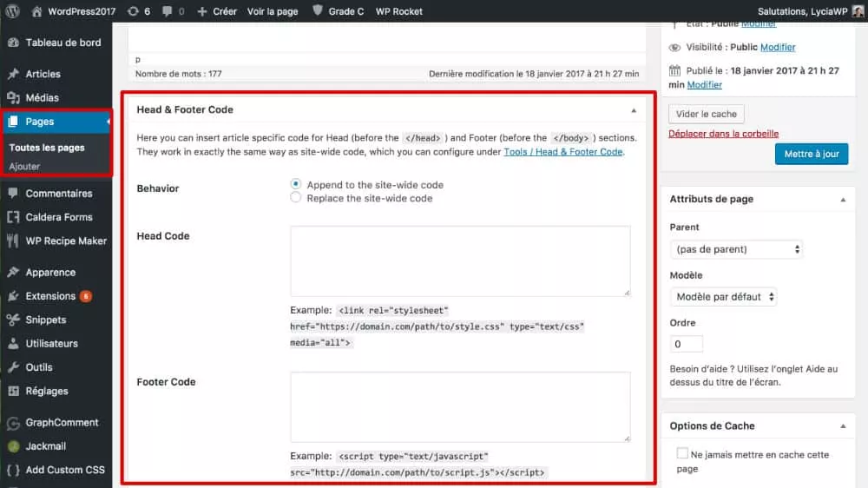Select Append to the site-wide code

[x=296, y=184]
